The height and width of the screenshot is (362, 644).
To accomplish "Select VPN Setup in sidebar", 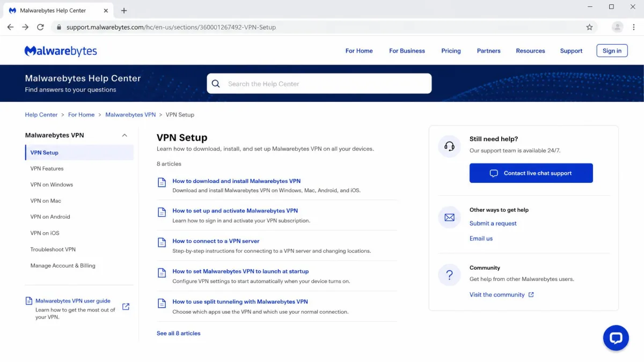I will [79, 152].
